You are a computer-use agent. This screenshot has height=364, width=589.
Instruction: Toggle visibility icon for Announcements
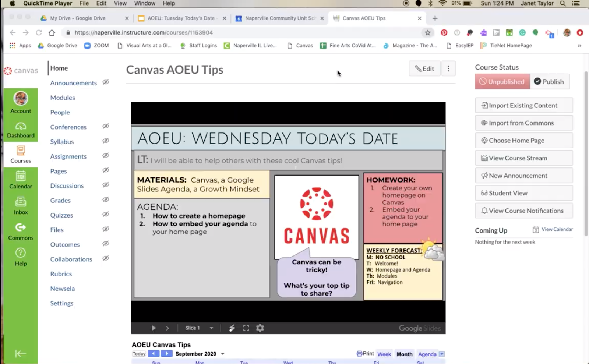coord(106,82)
